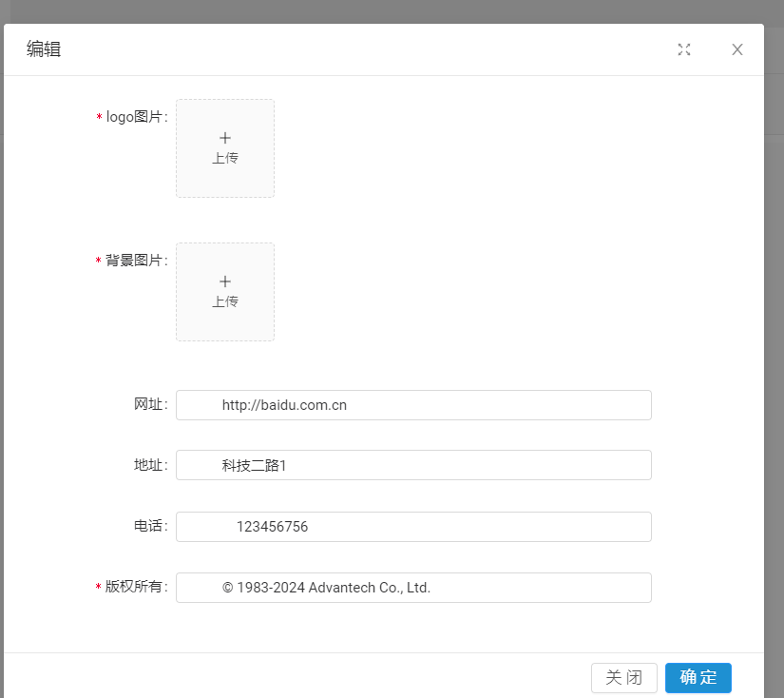Click the plus icon for logo图片 upload

click(x=225, y=138)
